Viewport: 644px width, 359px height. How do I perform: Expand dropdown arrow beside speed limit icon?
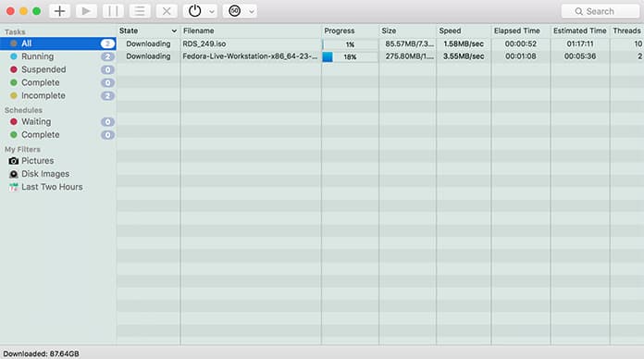click(x=252, y=11)
